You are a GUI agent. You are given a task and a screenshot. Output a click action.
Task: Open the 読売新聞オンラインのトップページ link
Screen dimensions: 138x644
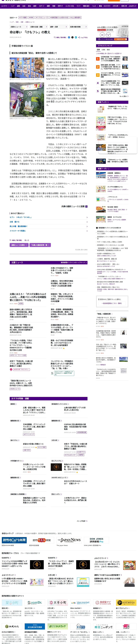pos(74,263)
